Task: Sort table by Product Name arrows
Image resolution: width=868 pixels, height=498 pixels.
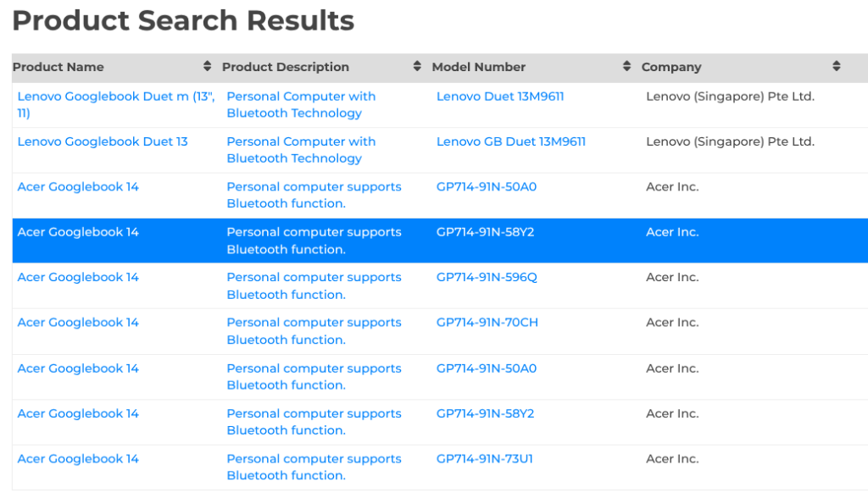Action: click(207, 66)
